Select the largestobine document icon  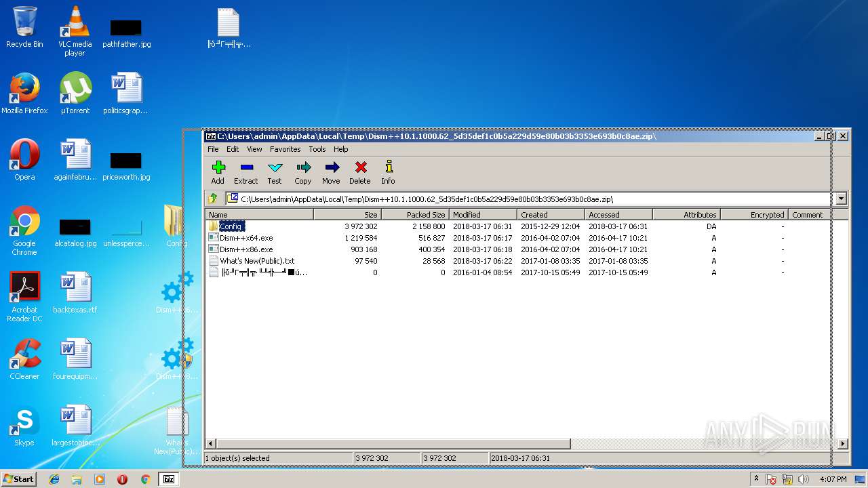(x=75, y=425)
